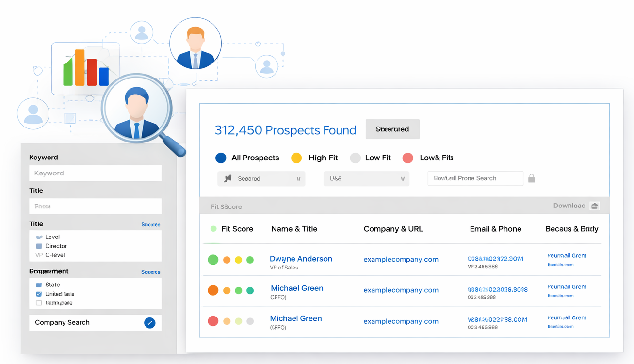Toggle the United checkbox

click(39, 294)
